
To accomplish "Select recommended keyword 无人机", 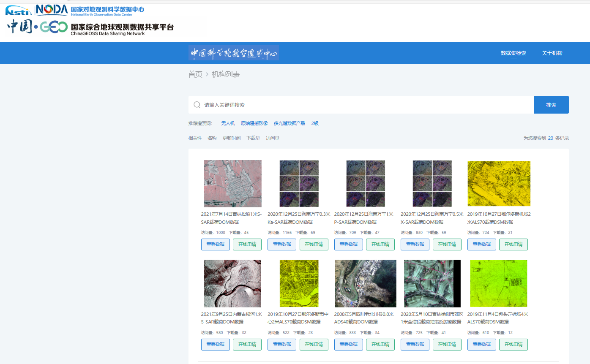I will [228, 123].
